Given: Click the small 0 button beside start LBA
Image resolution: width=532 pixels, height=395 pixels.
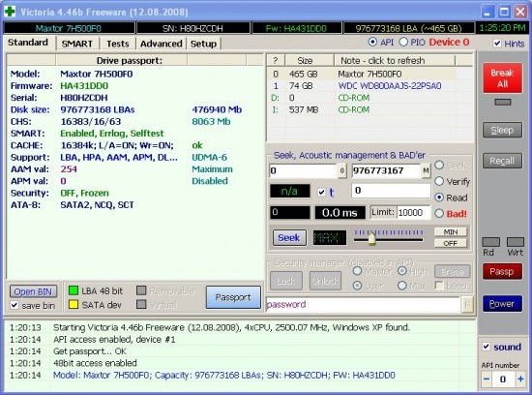Looking at the screenshot, I should coord(341,170).
